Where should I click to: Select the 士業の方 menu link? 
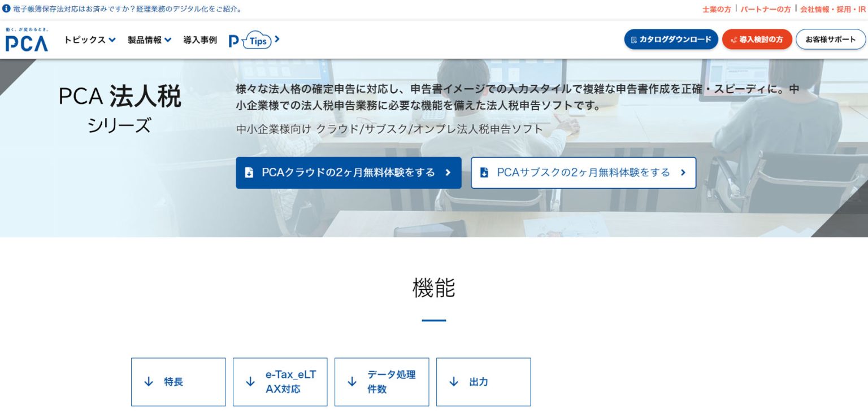coord(715,8)
